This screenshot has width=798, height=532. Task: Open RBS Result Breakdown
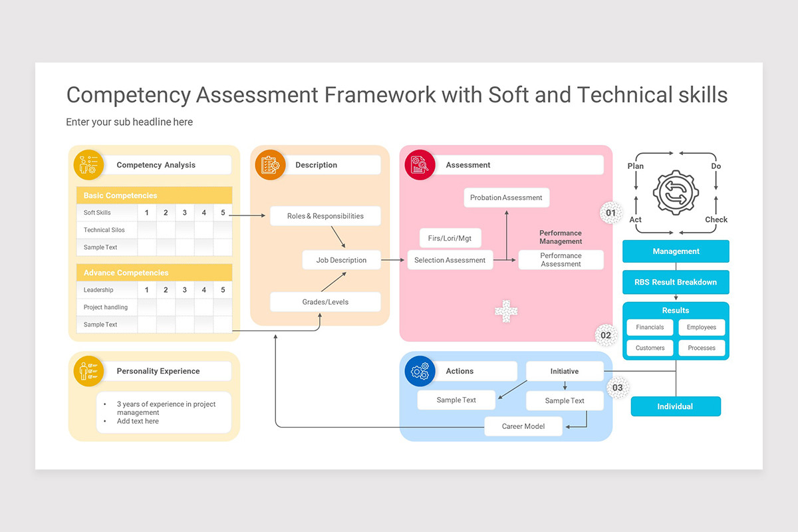676,282
